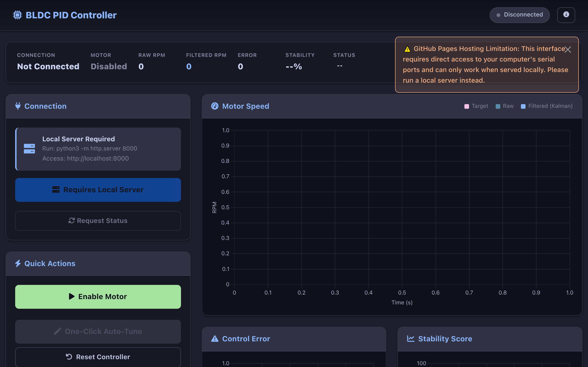The height and width of the screenshot is (367, 588).
Task: Click the gauge icon next to Motor Speed
Action: [x=215, y=106]
